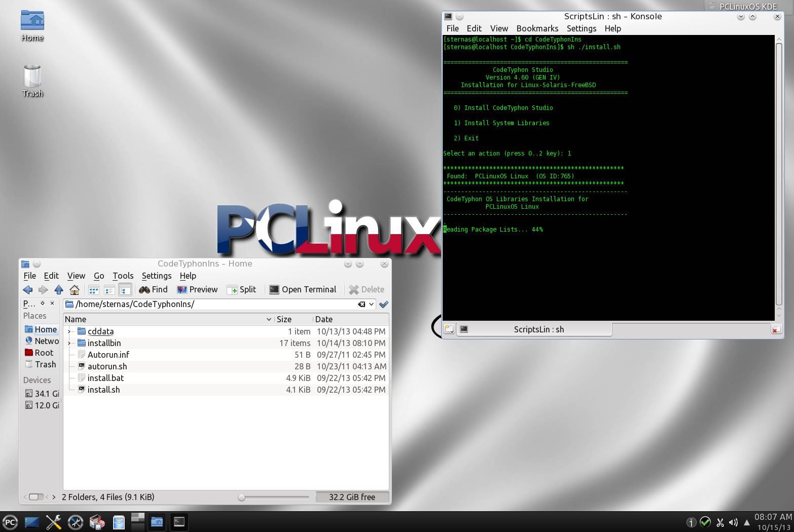Open Konsole's Bookmarks menu
This screenshot has width=794, height=532.
537,28
